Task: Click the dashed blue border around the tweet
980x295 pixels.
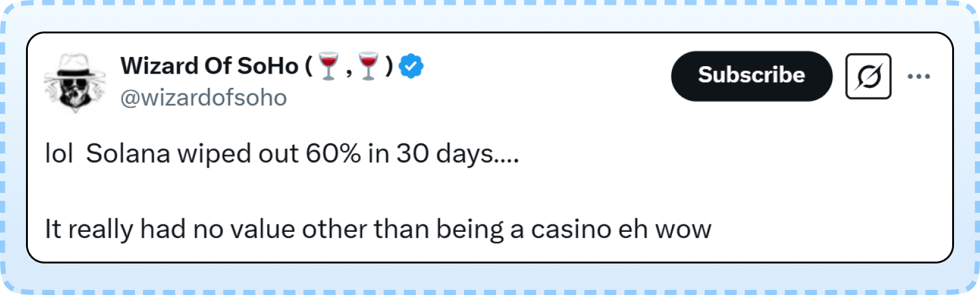Action: (490, 3)
